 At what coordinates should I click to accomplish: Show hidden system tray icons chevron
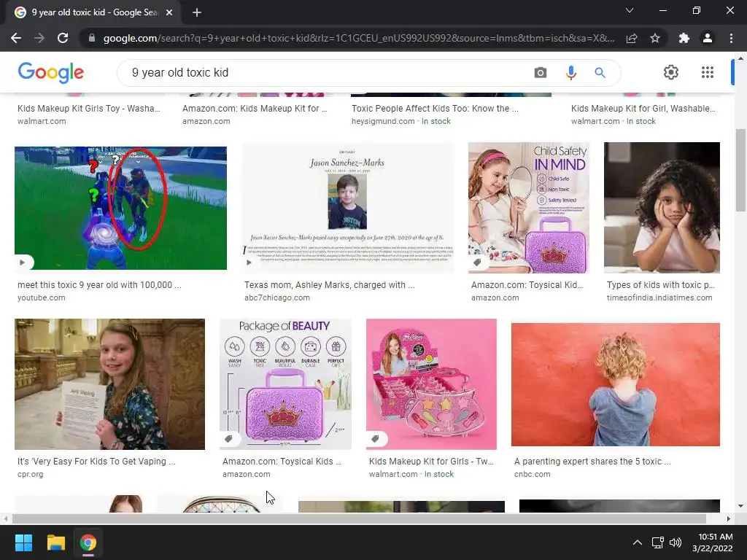tap(637, 542)
